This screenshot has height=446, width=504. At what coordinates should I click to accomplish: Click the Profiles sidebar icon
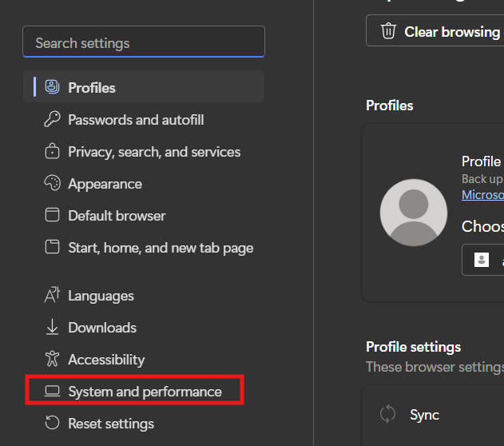(x=52, y=87)
